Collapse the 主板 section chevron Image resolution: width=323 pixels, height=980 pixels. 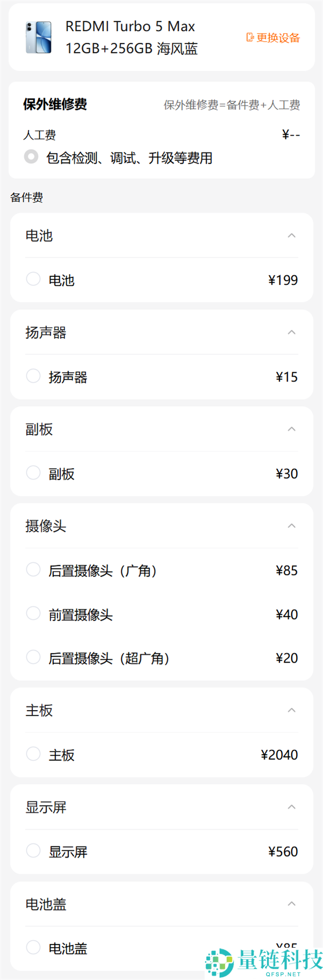point(291,710)
